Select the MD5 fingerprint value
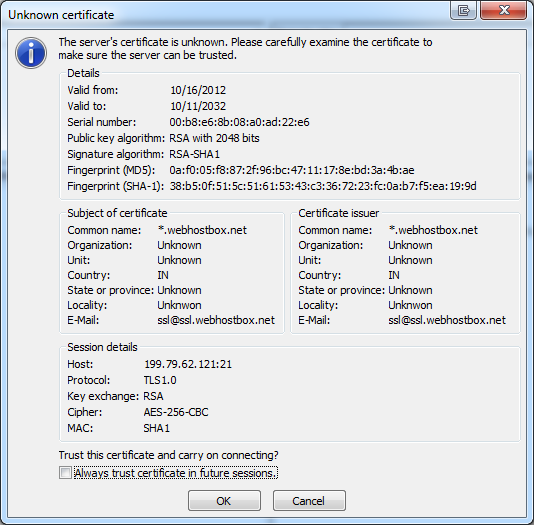The image size is (534, 525). (x=292, y=170)
